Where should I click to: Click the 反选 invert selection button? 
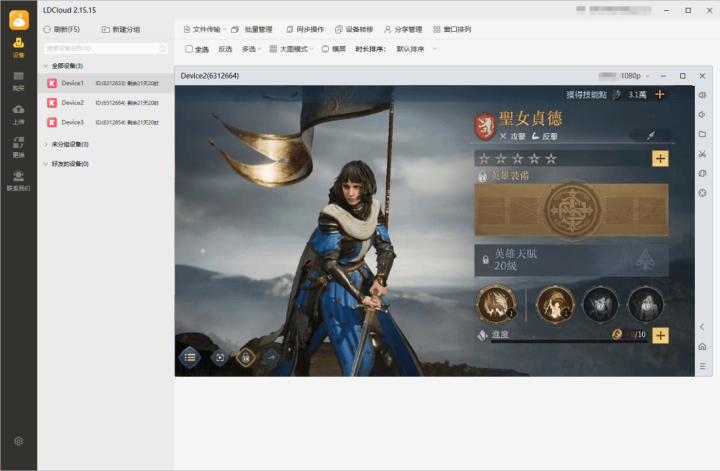(x=225, y=49)
